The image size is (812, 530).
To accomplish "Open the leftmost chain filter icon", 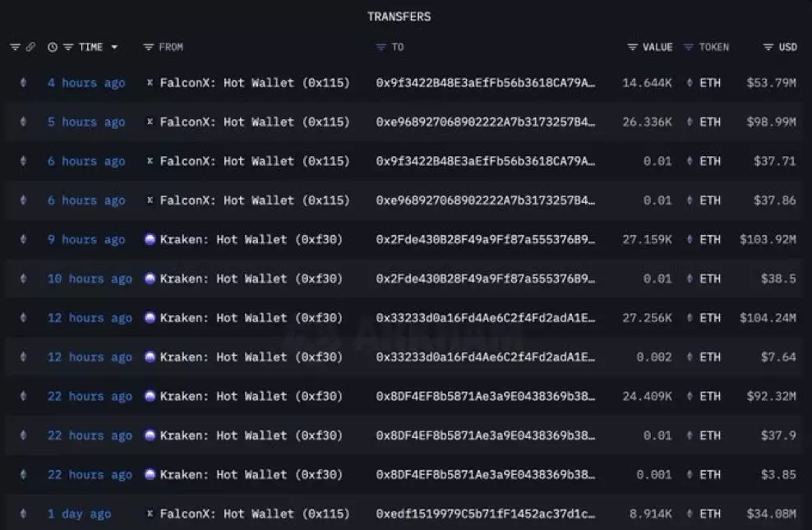I will coord(15,48).
